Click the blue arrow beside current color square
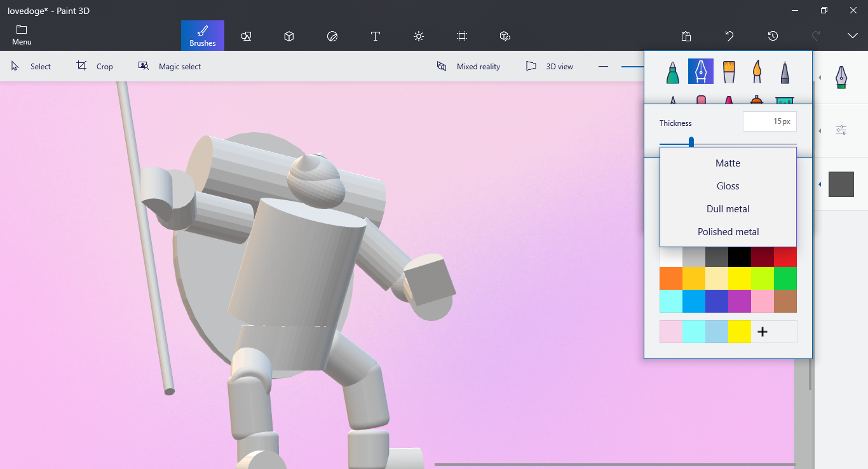 point(820,184)
